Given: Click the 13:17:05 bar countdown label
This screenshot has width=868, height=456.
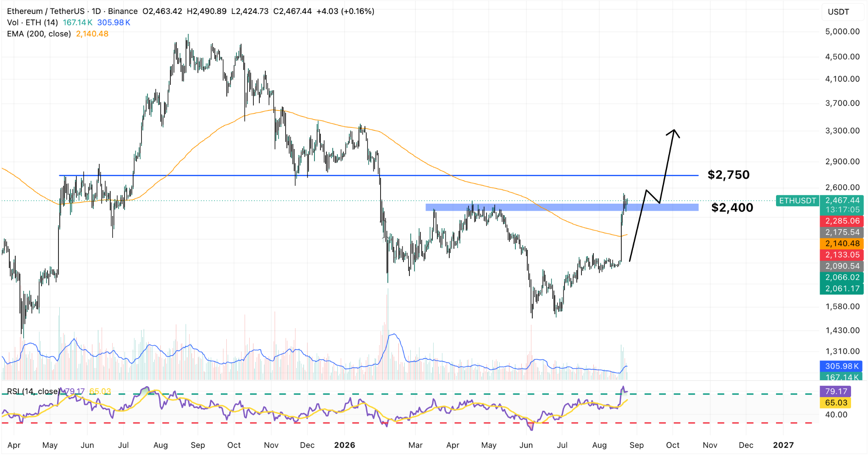Looking at the screenshot, I should (842, 210).
